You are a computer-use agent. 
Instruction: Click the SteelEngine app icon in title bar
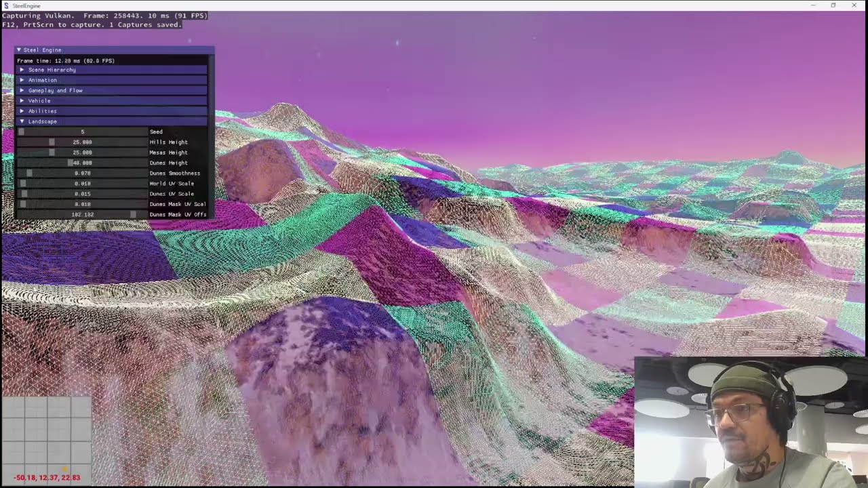coord(6,5)
